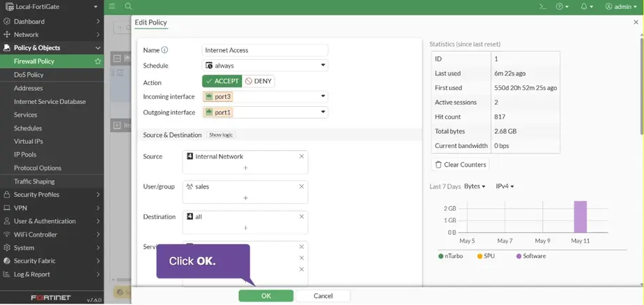Click the port3 interface tag
The image size is (644, 305).
218,97
